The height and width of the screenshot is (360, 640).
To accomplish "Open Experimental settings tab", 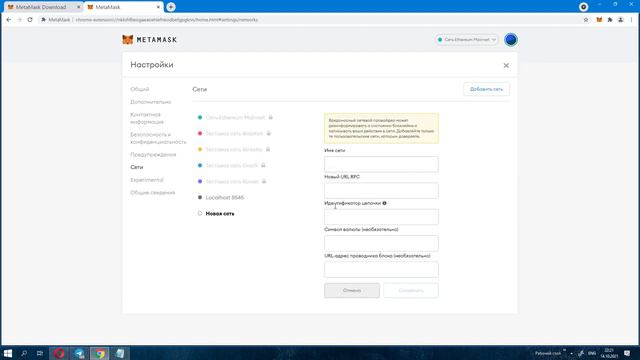I will click(x=147, y=180).
